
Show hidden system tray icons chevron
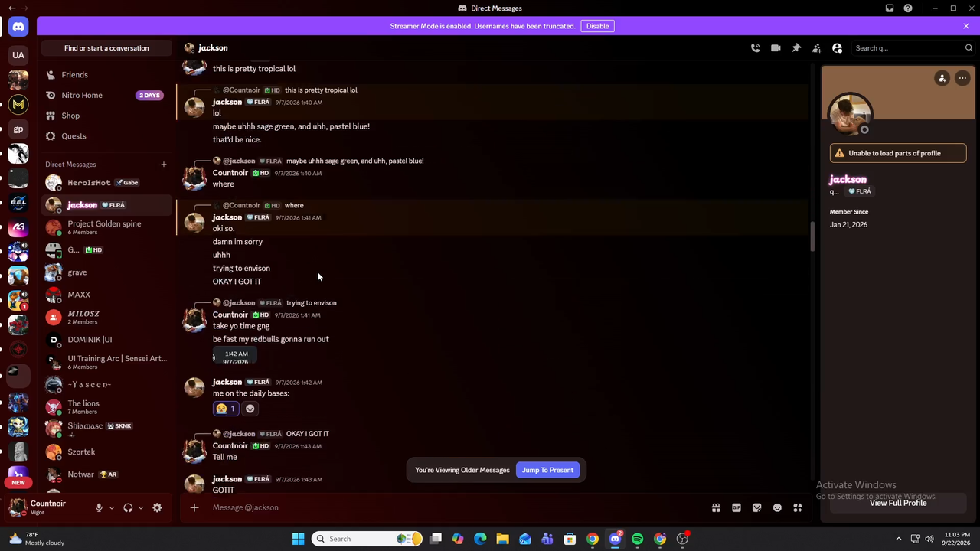click(x=899, y=539)
